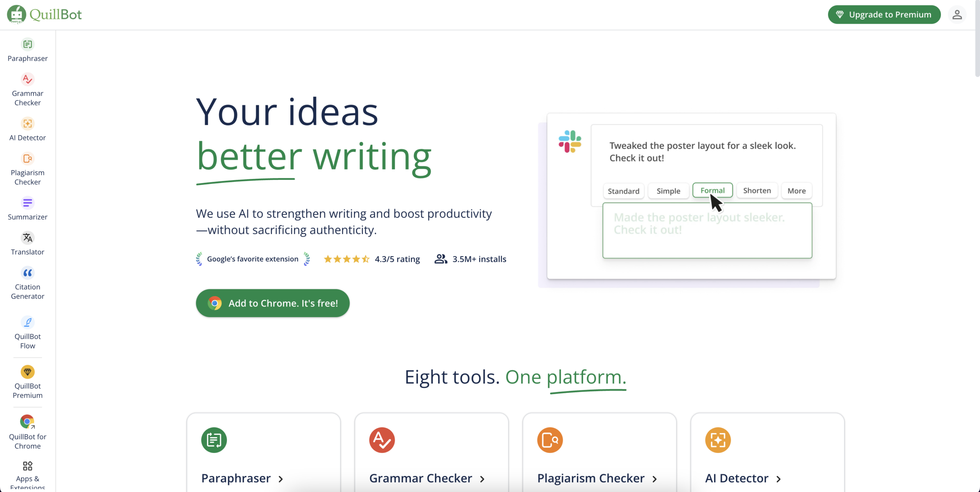Open the Grammar Checker tool
Screen dimensions: 980x492
click(28, 90)
